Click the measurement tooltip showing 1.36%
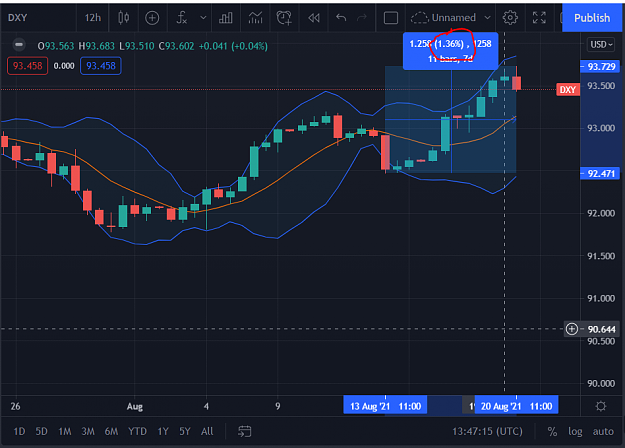Screen dimensions: 625x448 tap(450, 51)
